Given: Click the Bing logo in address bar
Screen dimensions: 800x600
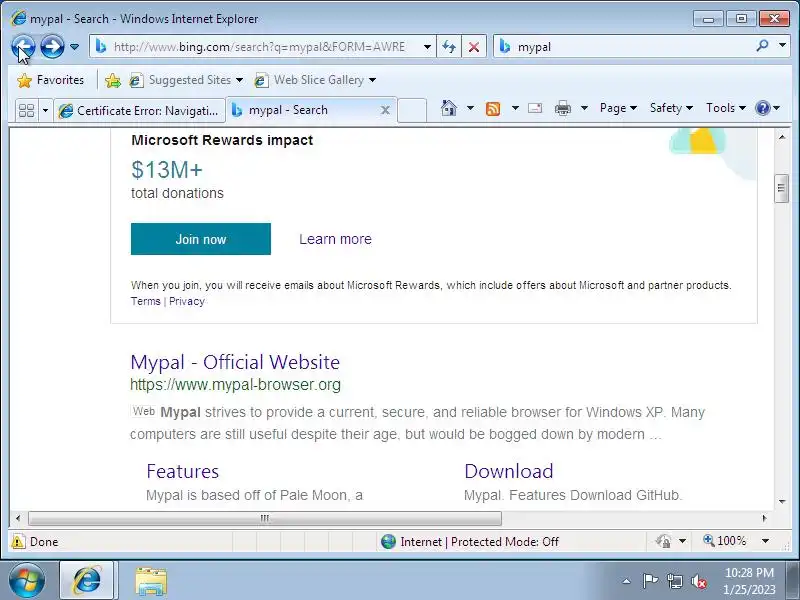Looking at the screenshot, I should [x=101, y=47].
